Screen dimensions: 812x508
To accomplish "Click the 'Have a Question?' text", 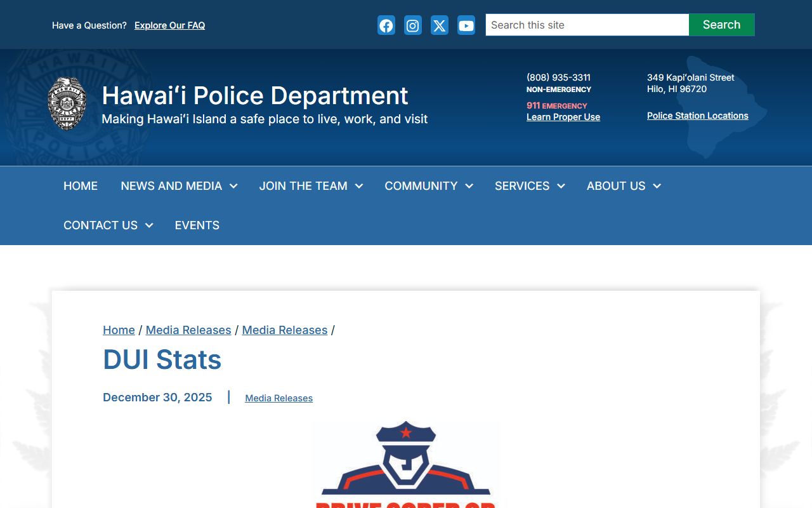I will click(x=89, y=25).
